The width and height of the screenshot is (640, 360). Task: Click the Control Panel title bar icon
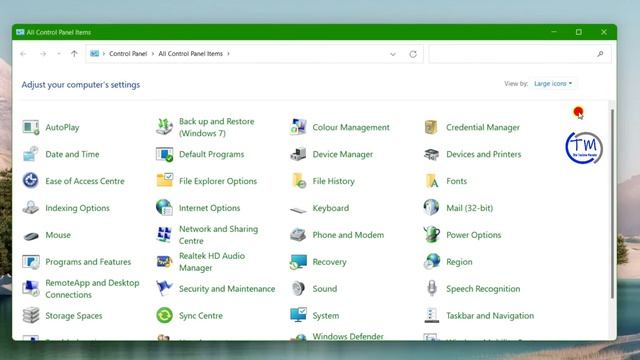pos(20,32)
